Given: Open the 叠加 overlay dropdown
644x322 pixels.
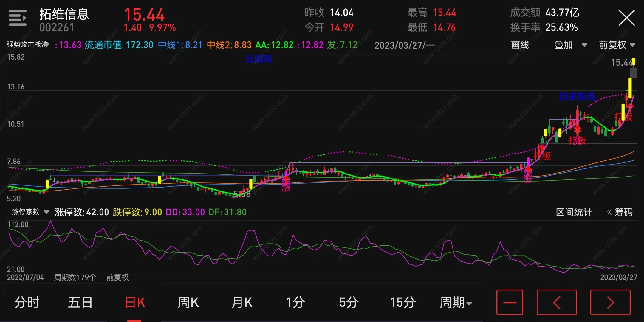Looking at the screenshot, I should tap(570, 45).
